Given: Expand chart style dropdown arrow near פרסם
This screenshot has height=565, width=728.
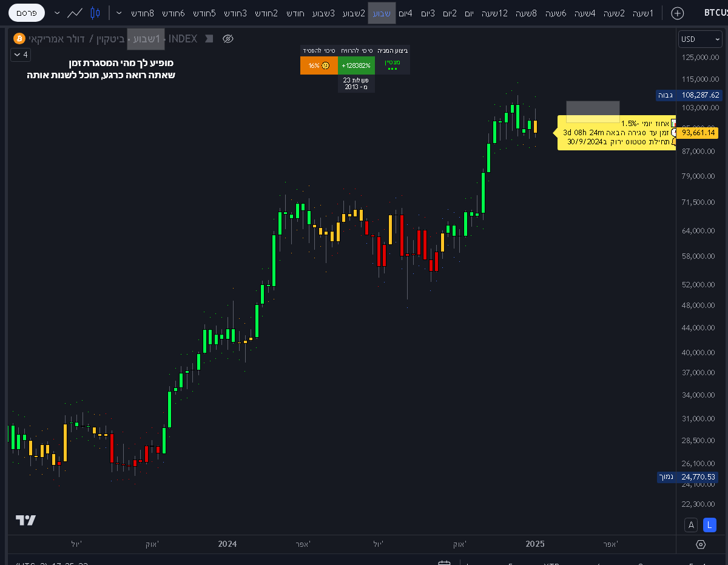Looking at the screenshot, I should point(57,13).
